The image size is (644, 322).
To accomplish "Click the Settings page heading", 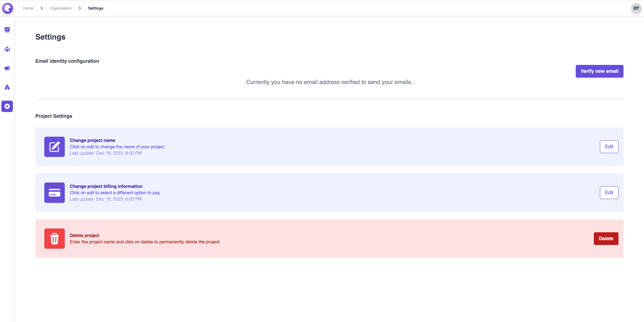I will (x=50, y=37).
